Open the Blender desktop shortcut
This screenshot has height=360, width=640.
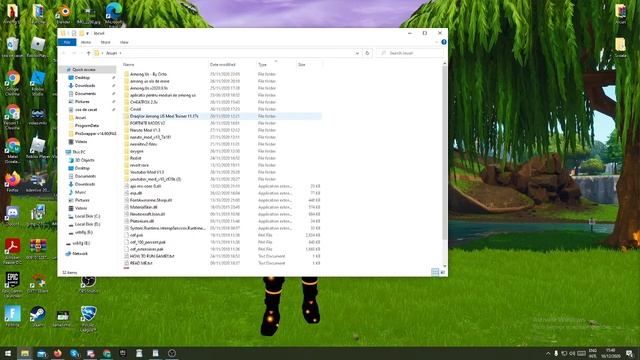pos(64,13)
